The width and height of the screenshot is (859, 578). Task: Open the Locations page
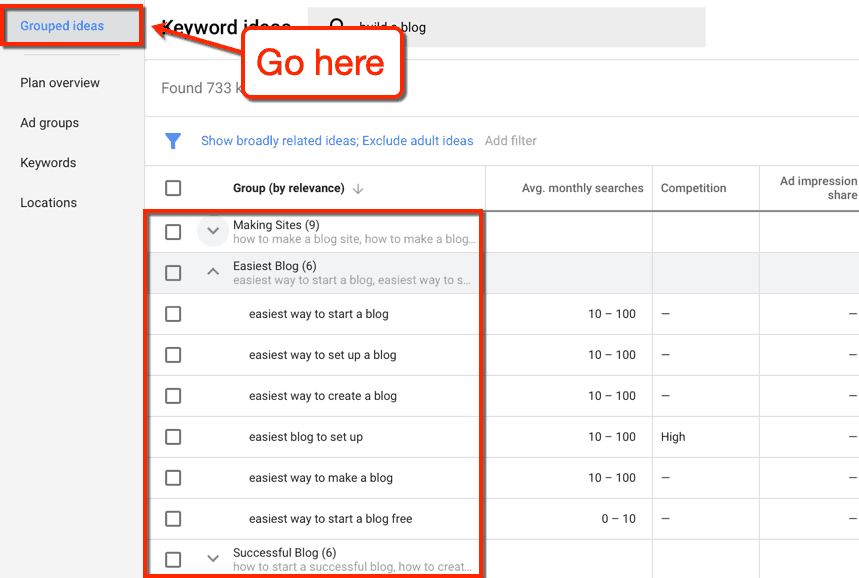[48, 202]
